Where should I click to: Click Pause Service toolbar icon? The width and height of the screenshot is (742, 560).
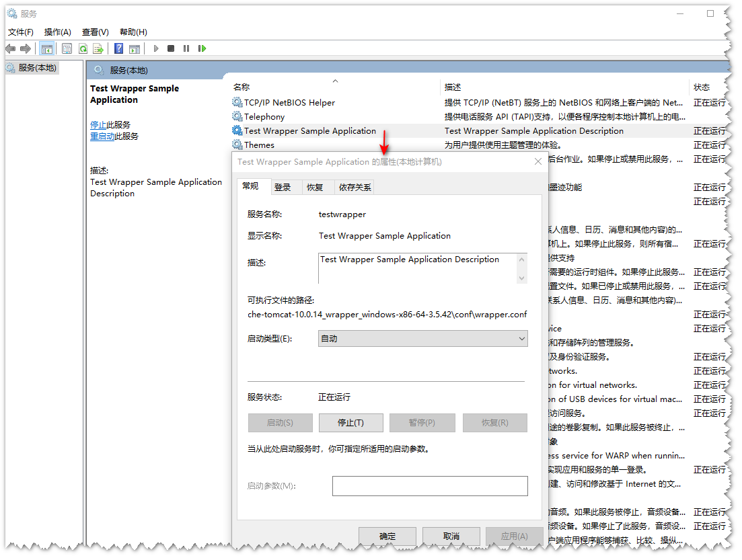coord(186,48)
